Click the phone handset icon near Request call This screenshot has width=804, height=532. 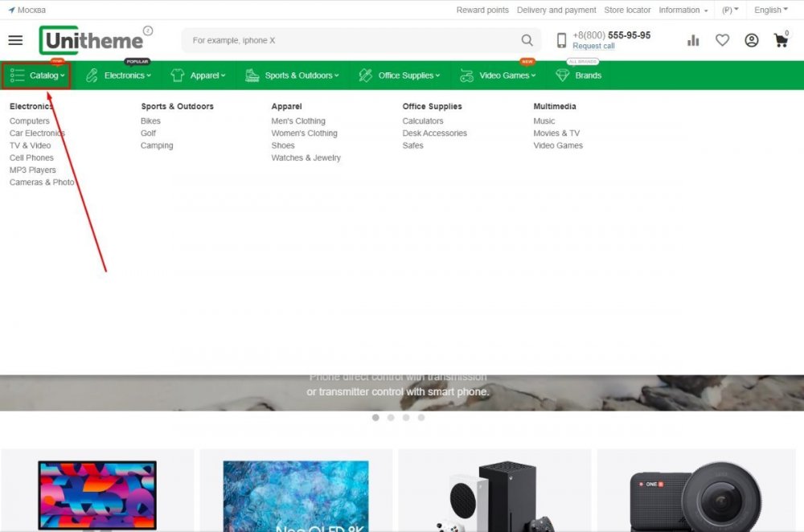click(561, 39)
